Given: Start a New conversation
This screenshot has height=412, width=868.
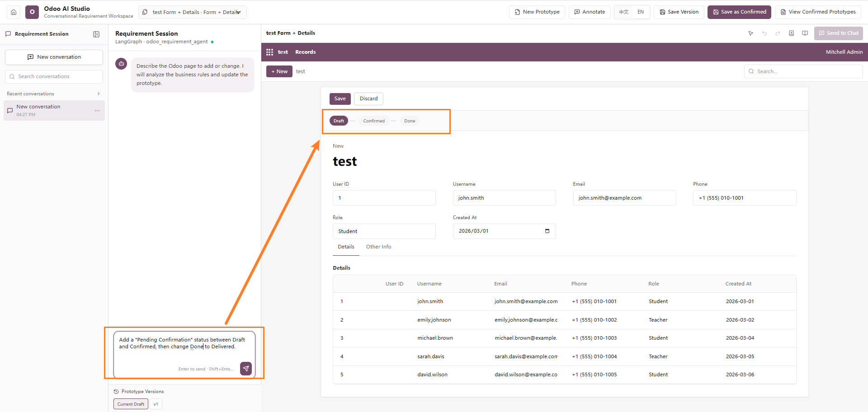Looking at the screenshot, I should pyautogui.click(x=54, y=57).
